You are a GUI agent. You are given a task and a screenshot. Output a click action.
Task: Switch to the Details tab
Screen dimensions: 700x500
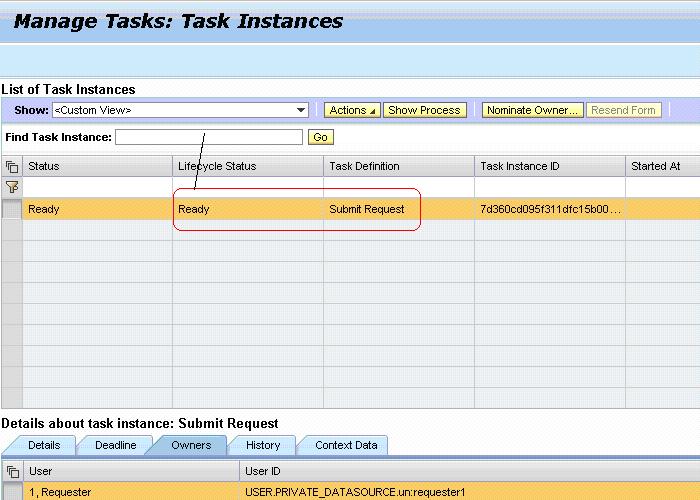click(43, 445)
